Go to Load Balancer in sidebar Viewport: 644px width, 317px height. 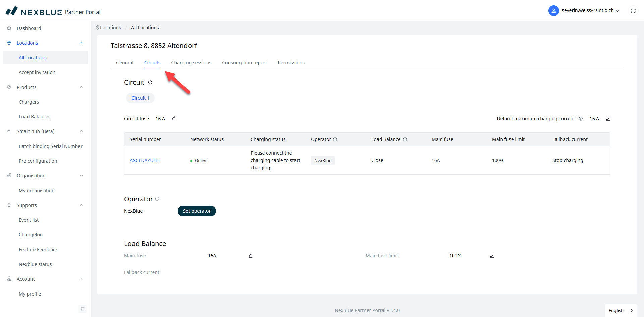[34, 117]
